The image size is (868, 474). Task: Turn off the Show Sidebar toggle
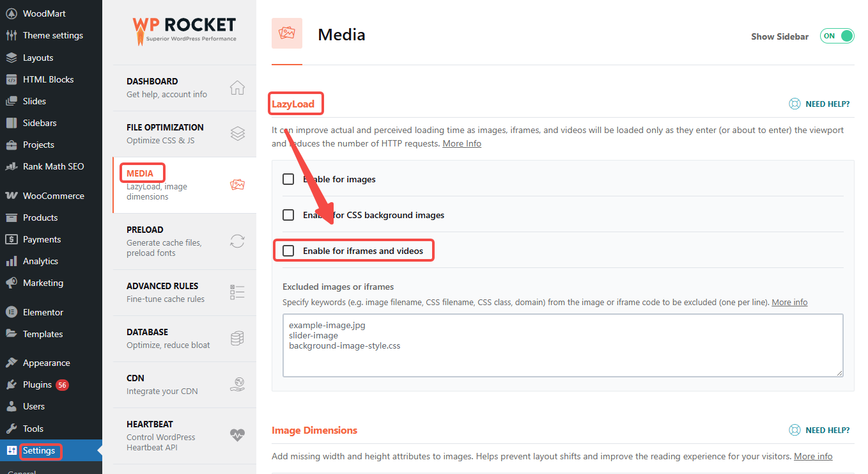(x=837, y=36)
